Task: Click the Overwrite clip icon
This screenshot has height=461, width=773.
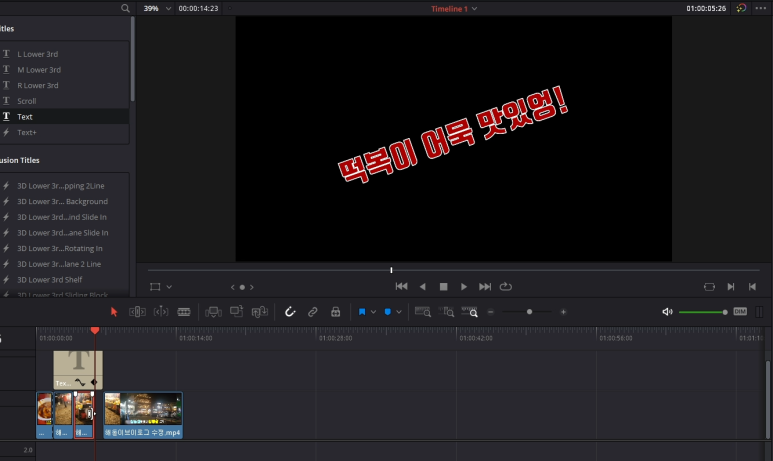Action: (237, 312)
